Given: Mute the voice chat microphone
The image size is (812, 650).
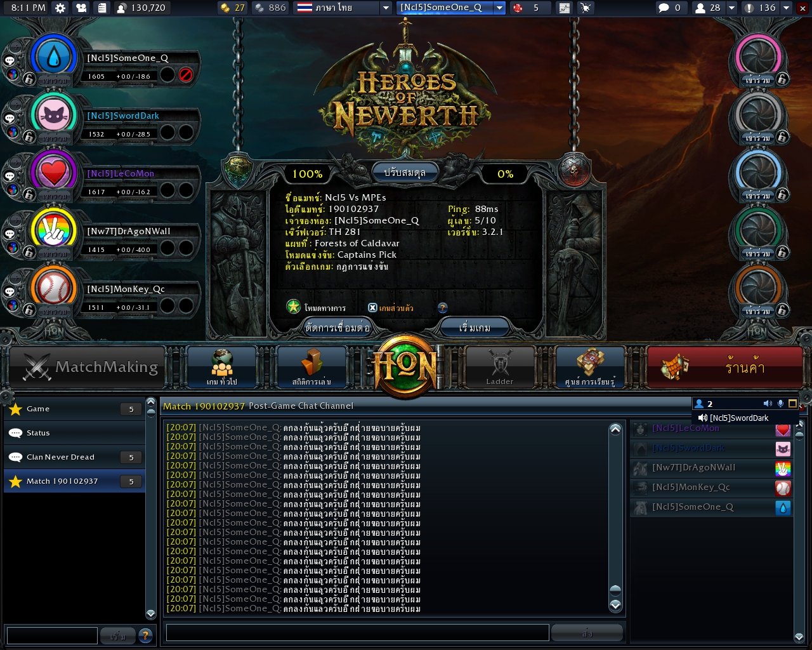Looking at the screenshot, I should (x=780, y=404).
